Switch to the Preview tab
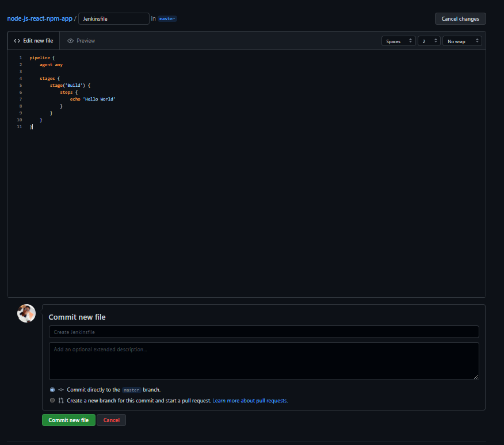504x445 pixels. [81, 41]
